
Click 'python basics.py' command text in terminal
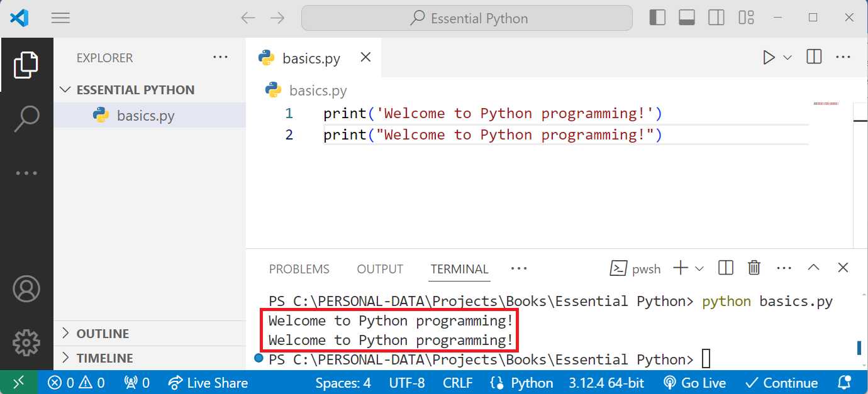(x=767, y=301)
